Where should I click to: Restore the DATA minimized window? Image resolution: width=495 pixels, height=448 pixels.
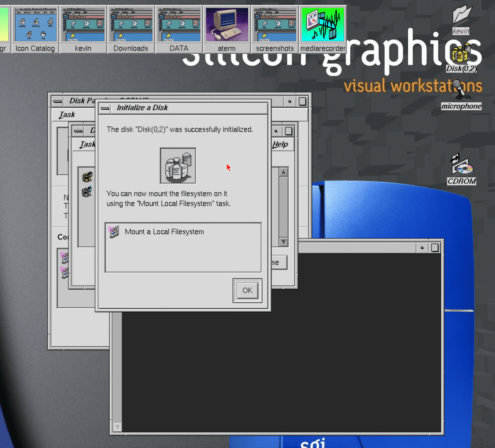[179, 29]
